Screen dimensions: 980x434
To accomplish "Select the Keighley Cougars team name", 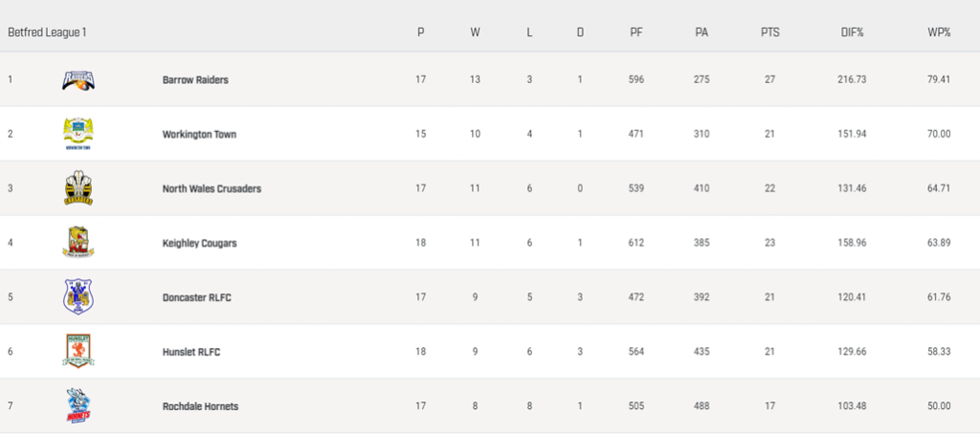I will (199, 243).
